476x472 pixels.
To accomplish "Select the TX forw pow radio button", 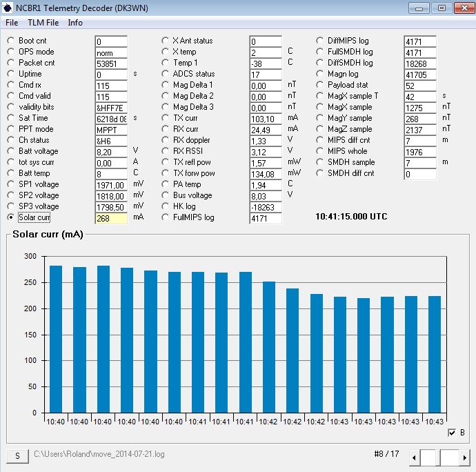I will (x=165, y=173).
